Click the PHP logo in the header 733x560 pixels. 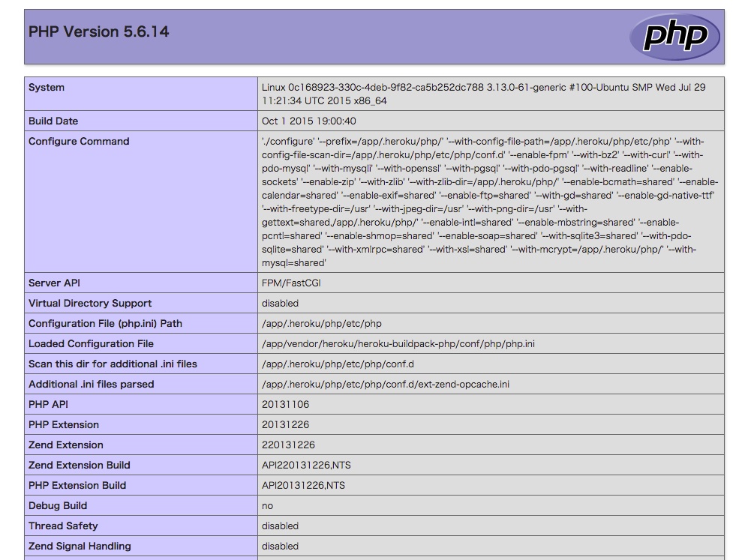point(674,36)
